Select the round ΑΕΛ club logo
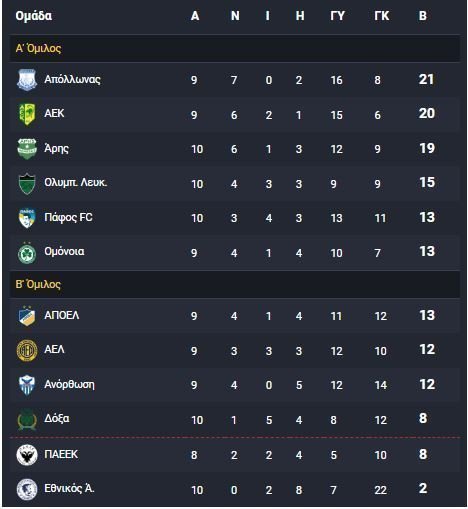This screenshot has width=468, height=509. pos(27,350)
